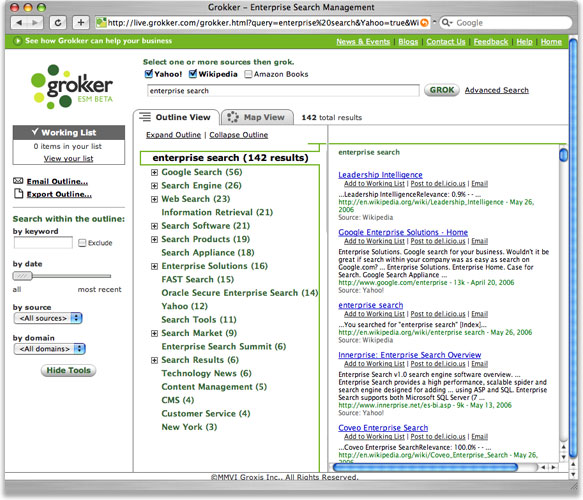Click the browser back arrow button
This screenshot has width=583, height=500.
pyautogui.click(x=19, y=23)
